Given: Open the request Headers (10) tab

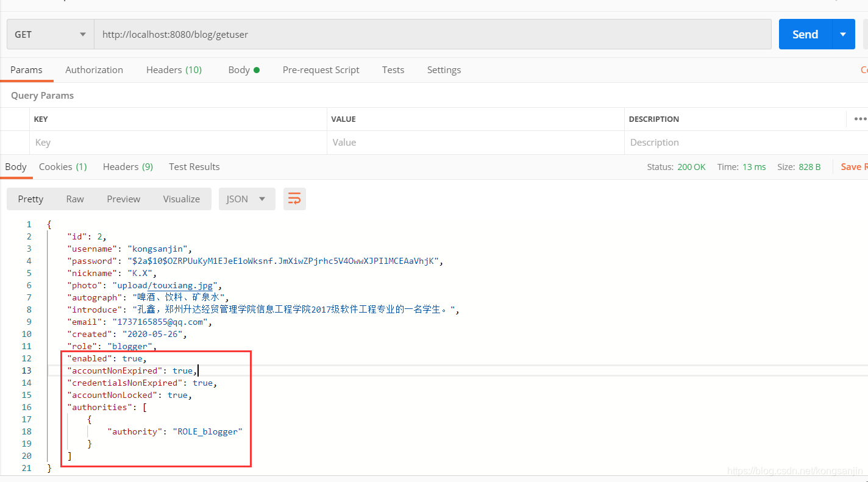Looking at the screenshot, I should (x=174, y=70).
